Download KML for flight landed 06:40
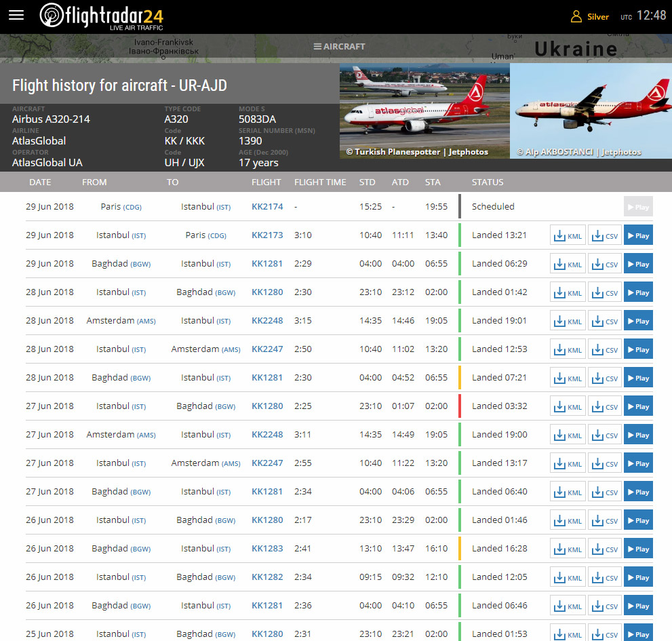 568,492
